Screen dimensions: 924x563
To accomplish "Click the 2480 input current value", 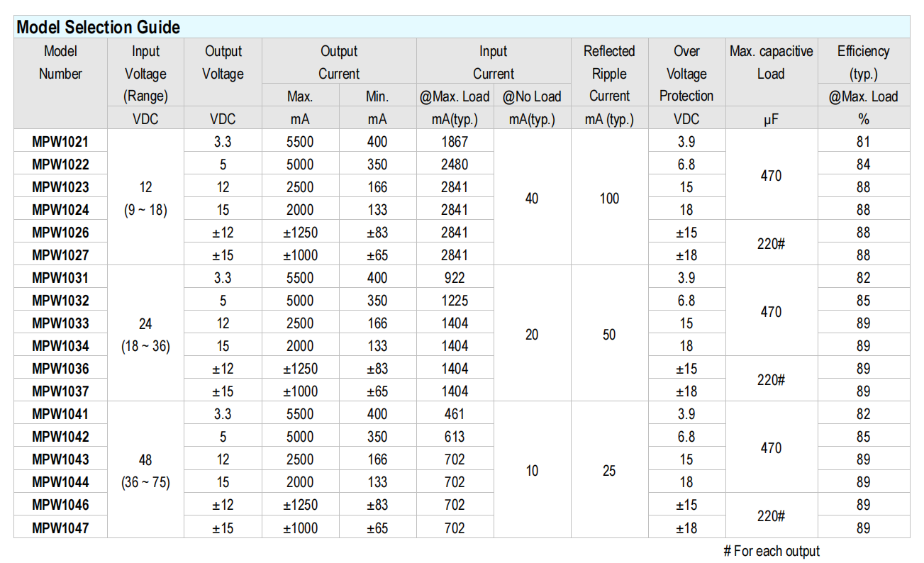I will click(455, 165).
